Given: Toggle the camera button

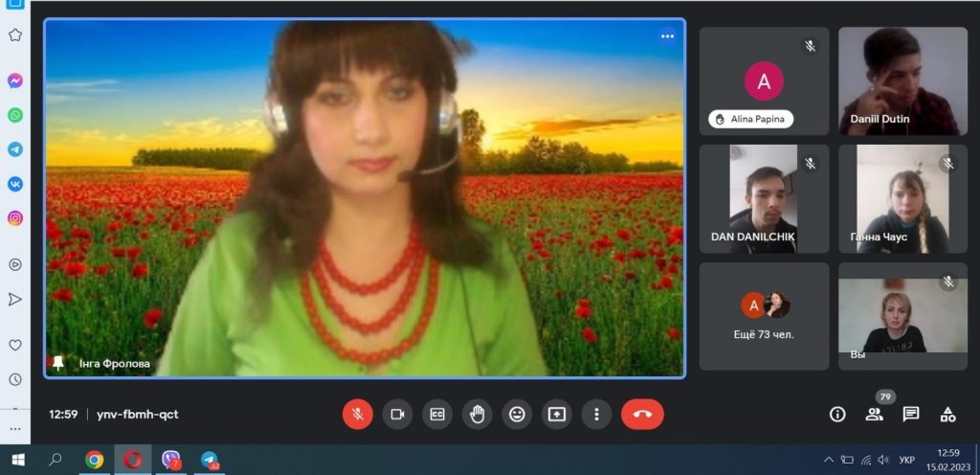Looking at the screenshot, I should point(397,414).
